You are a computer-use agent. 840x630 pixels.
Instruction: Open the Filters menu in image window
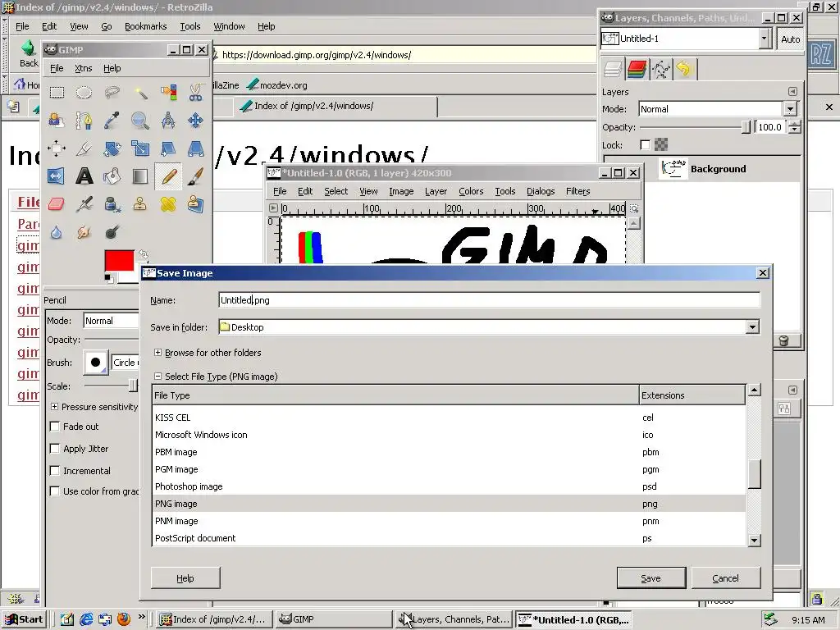(x=577, y=191)
